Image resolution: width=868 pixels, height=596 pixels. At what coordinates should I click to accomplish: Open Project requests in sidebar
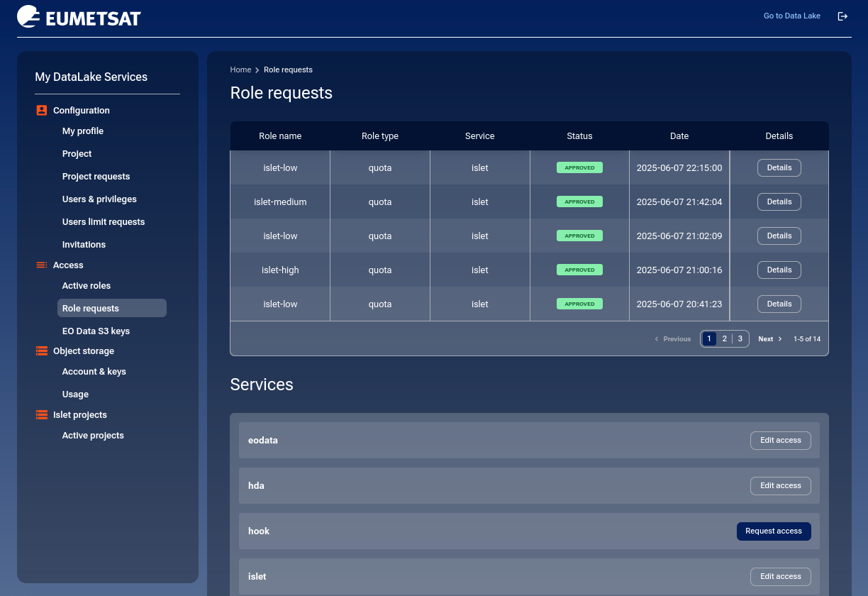tap(96, 177)
